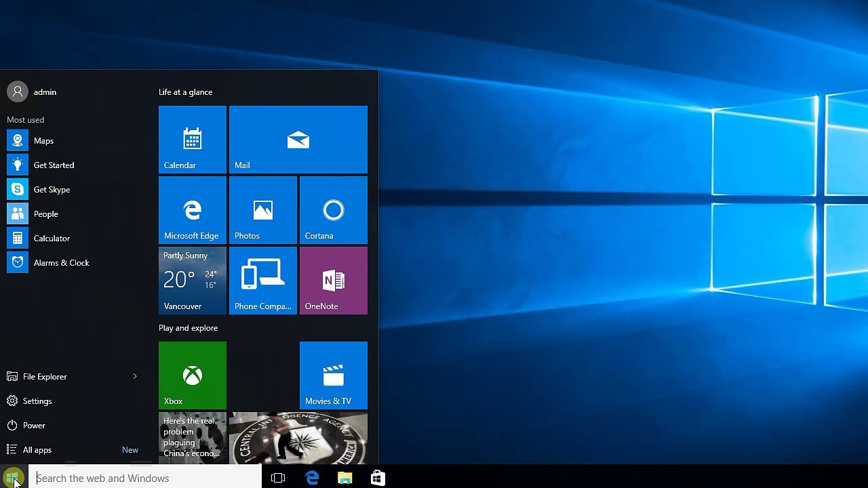
Task: Select the Calculator label
Action: 52,239
